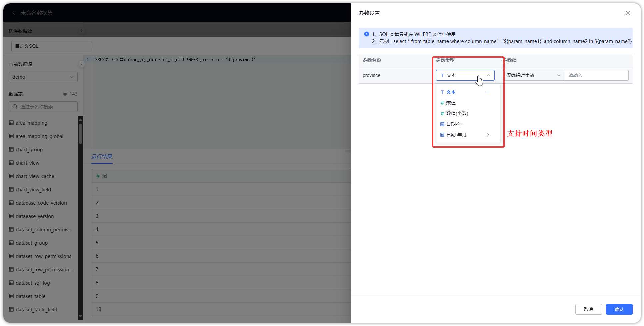Collapse the 选择数据源 panel

(81, 30)
